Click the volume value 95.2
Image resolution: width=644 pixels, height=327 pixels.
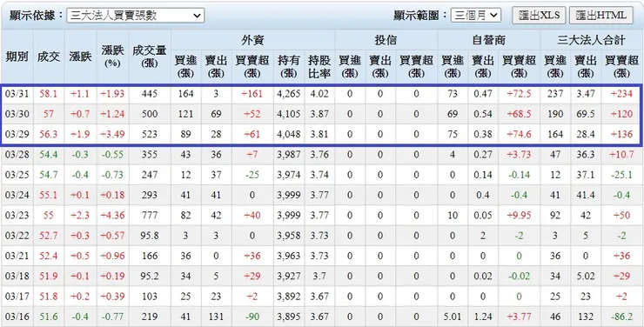point(150,277)
